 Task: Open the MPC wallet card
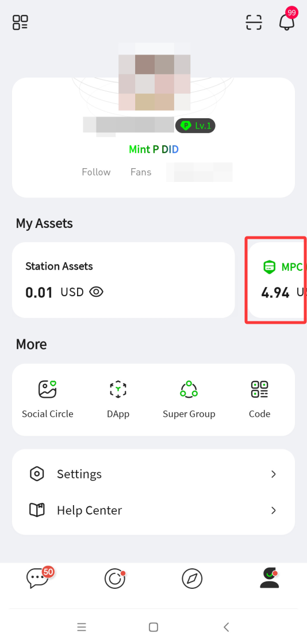click(x=278, y=280)
